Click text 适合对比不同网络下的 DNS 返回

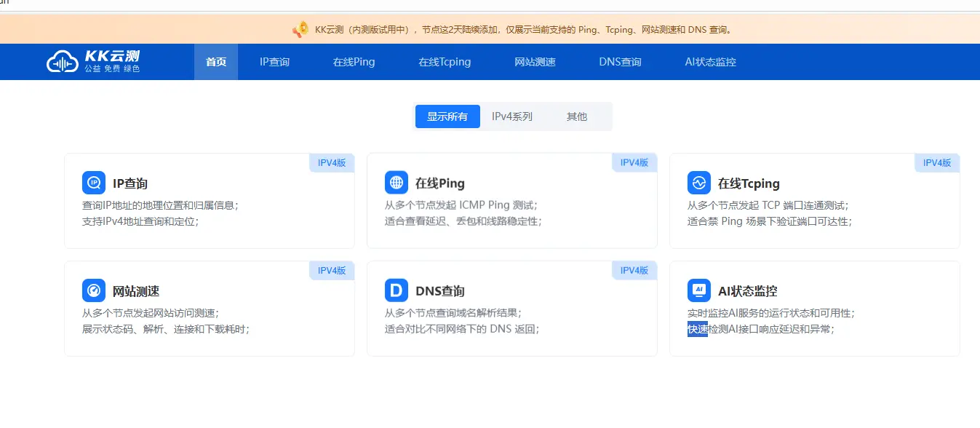462,329
